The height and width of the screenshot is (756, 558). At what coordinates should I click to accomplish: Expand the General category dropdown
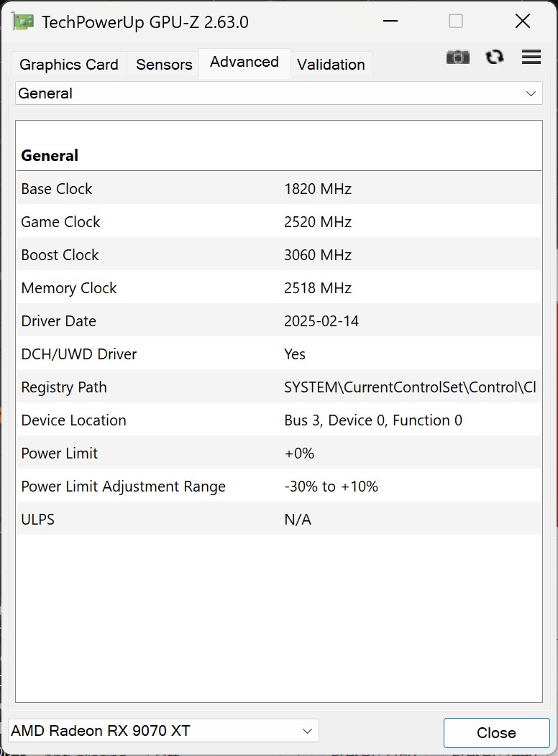pyautogui.click(x=279, y=93)
